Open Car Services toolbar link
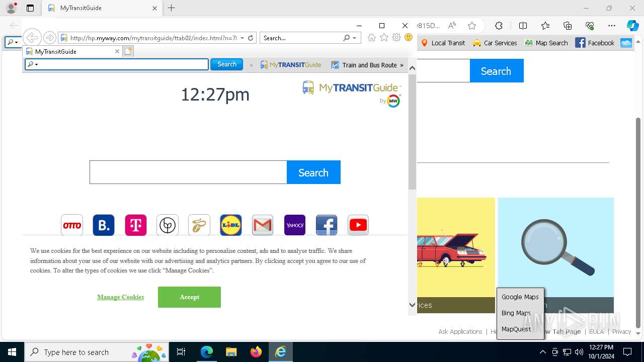The image size is (644, 362). point(495,43)
